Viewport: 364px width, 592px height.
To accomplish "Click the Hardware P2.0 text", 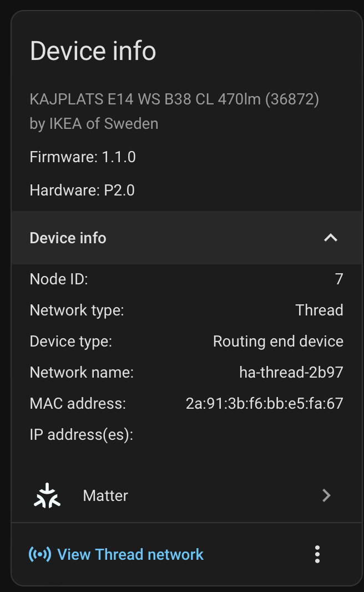I will pos(82,190).
